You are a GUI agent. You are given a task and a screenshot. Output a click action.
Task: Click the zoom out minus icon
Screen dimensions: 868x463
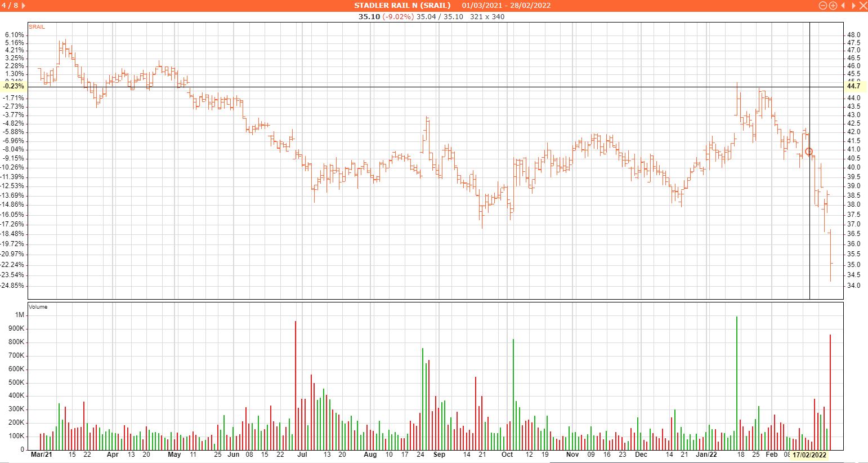coord(822,6)
